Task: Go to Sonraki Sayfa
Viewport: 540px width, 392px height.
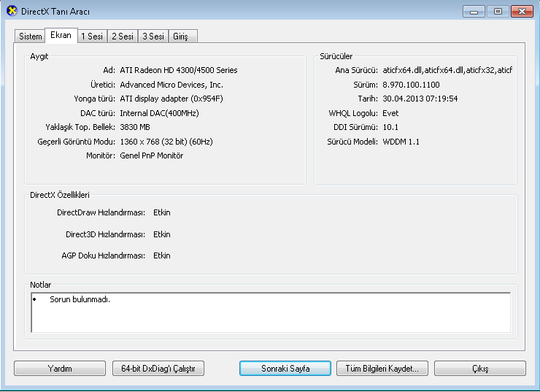Action: (285, 369)
